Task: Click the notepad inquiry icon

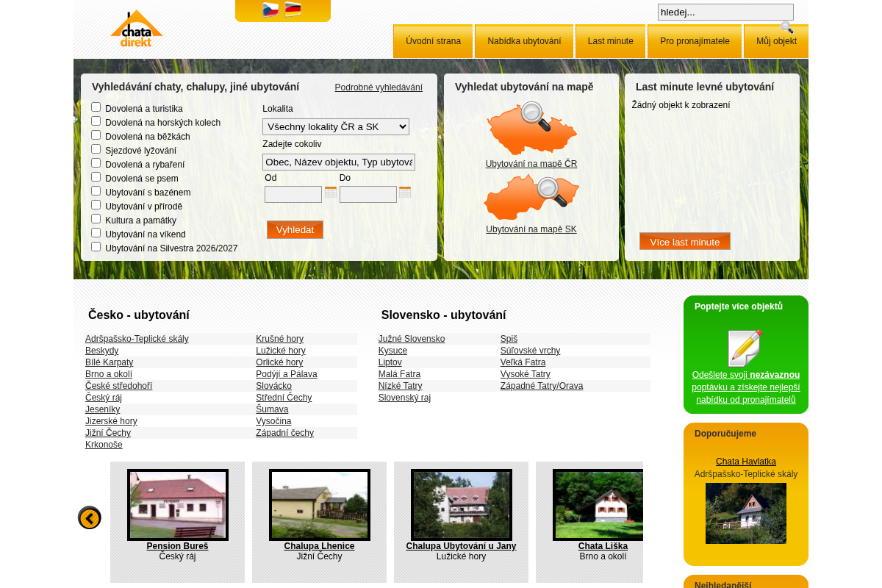Action: (745, 348)
